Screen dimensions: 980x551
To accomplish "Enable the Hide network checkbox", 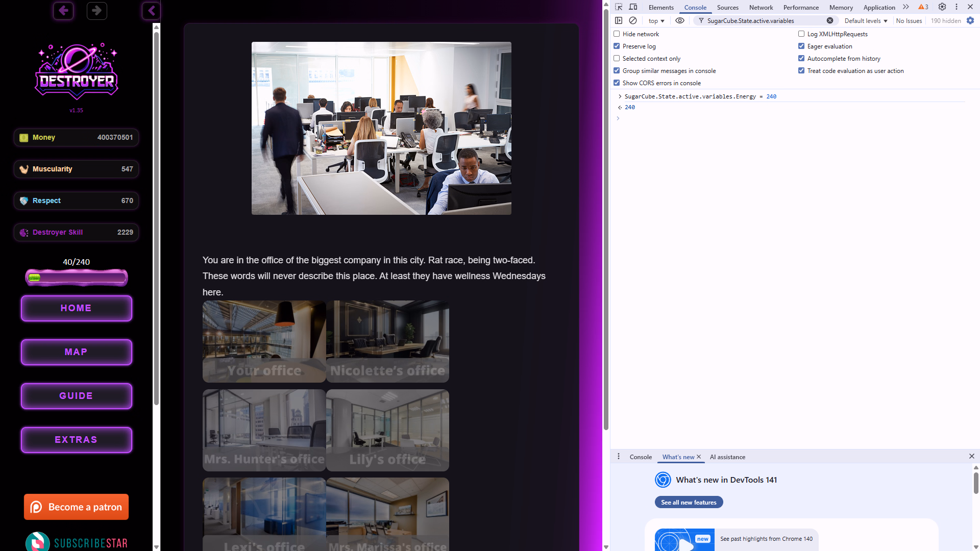I will [x=617, y=34].
